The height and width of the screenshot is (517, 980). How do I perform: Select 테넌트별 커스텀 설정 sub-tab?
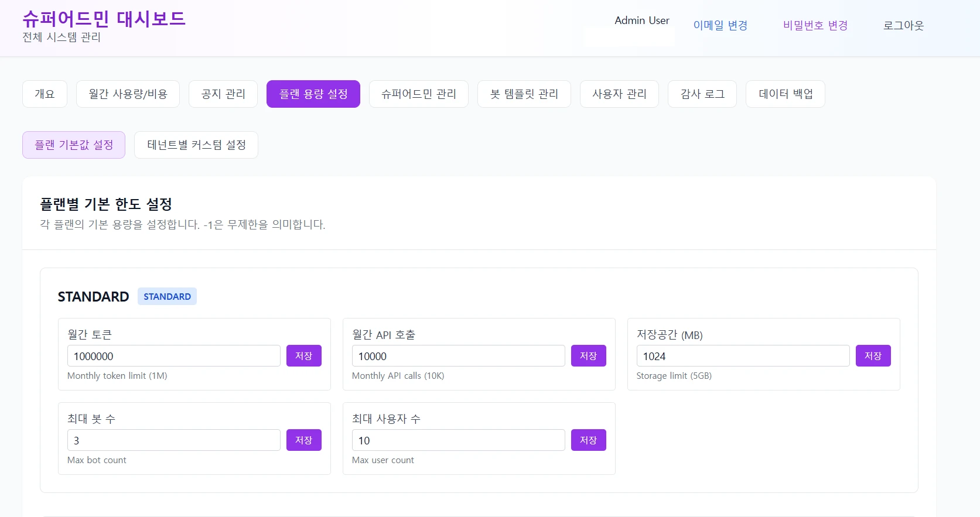196,145
